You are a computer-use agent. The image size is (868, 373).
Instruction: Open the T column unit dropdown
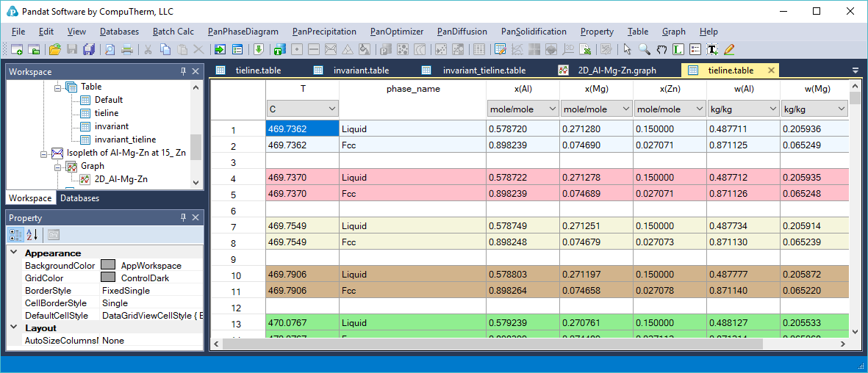click(331, 109)
